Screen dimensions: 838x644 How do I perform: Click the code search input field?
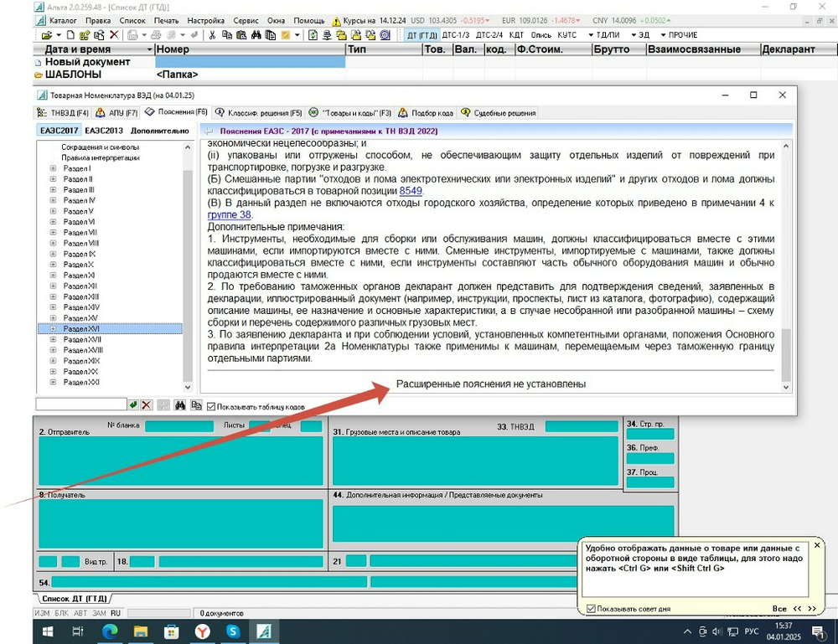click(x=81, y=404)
